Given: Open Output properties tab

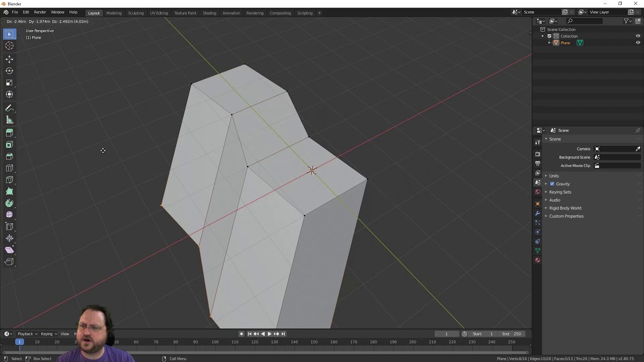Looking at the screenshot, I should coord(537,163).
